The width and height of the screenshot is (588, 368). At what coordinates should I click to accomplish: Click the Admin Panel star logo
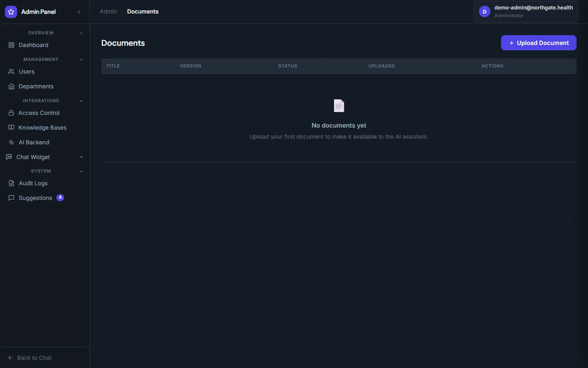pyautogui.click(x=11, y=12)
